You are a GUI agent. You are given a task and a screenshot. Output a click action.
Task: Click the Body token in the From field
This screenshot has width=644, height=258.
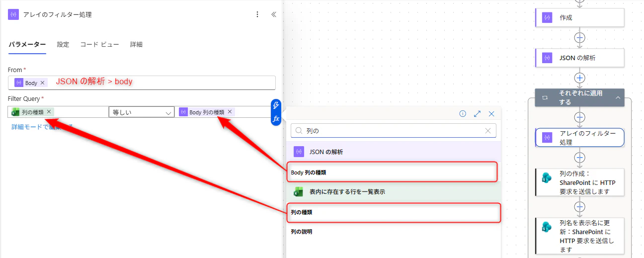click(31, 83)
